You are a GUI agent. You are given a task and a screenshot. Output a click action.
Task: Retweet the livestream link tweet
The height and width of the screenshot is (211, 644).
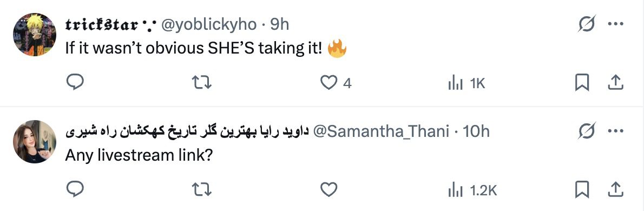point(202,190)
